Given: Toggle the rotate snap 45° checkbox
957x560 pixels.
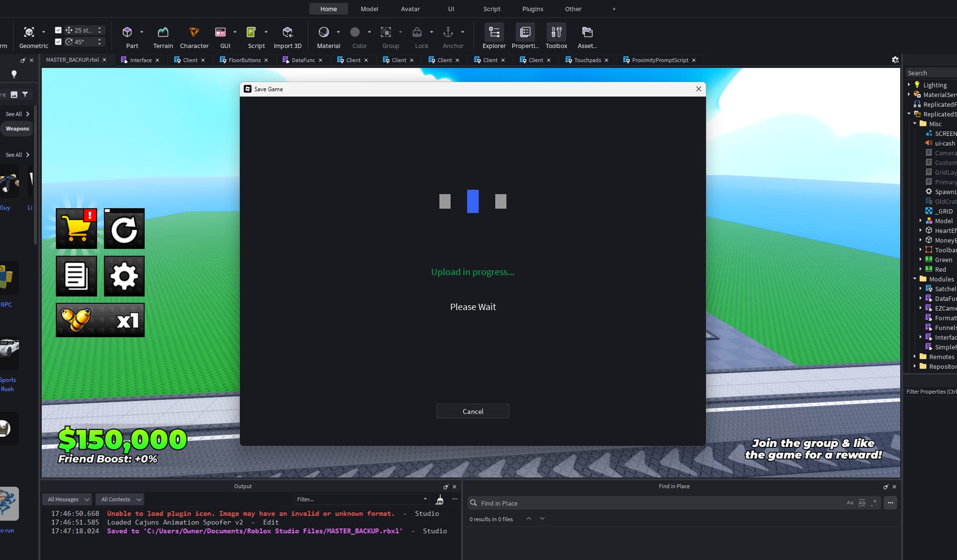Looking at the screenshot, I should coord(58,42).
